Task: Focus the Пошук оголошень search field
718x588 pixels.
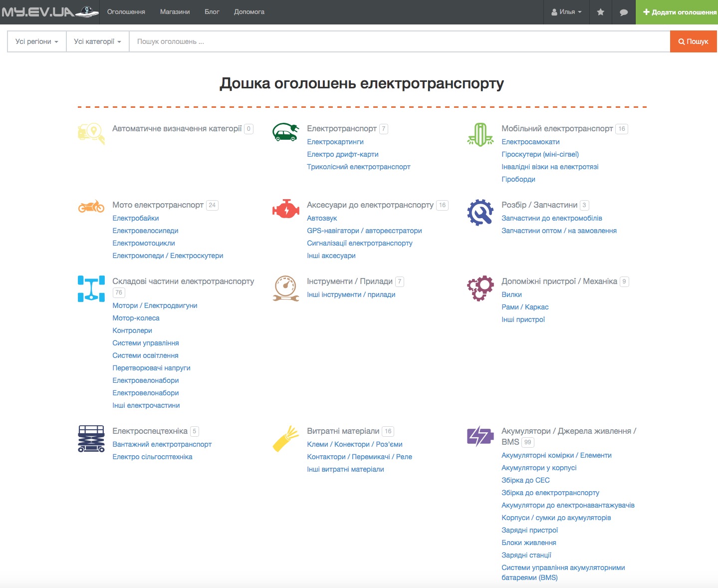Action: [x=399, y=41]
